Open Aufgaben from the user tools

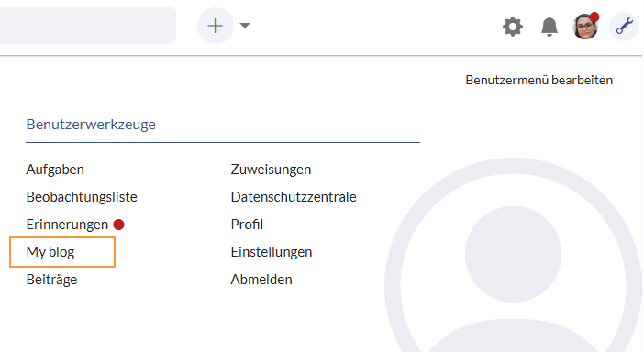55,170
